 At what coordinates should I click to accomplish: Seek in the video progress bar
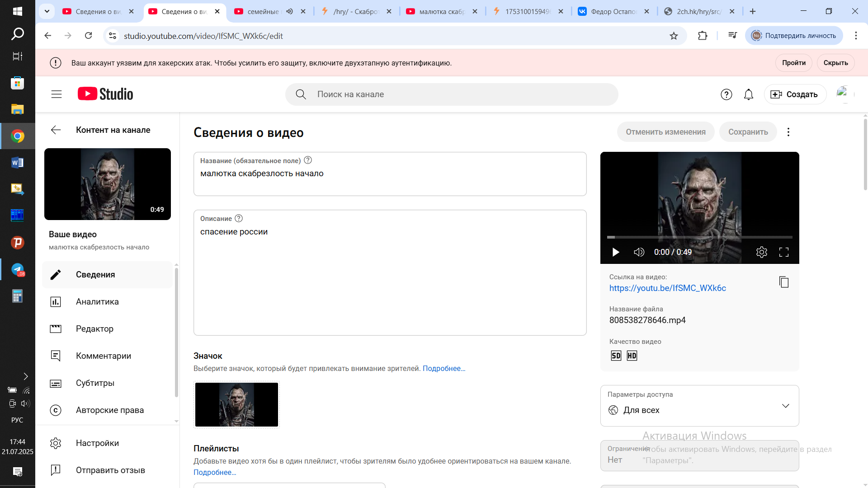[x=699, y=237]
